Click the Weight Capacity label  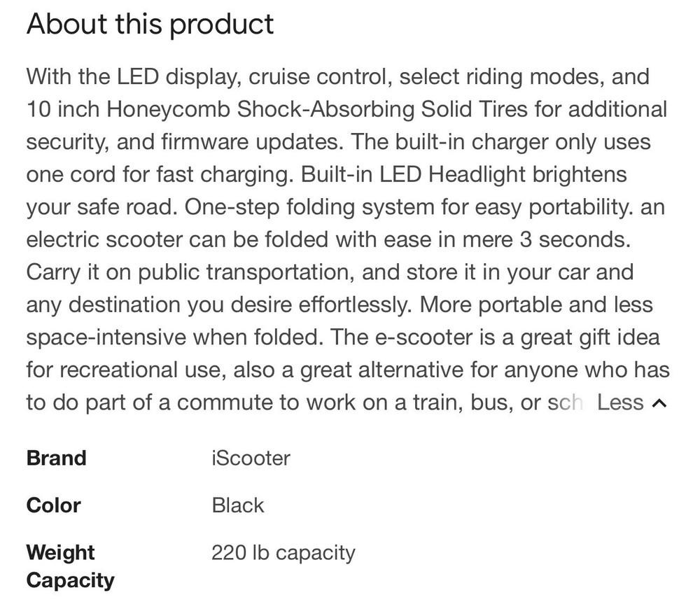70,566
